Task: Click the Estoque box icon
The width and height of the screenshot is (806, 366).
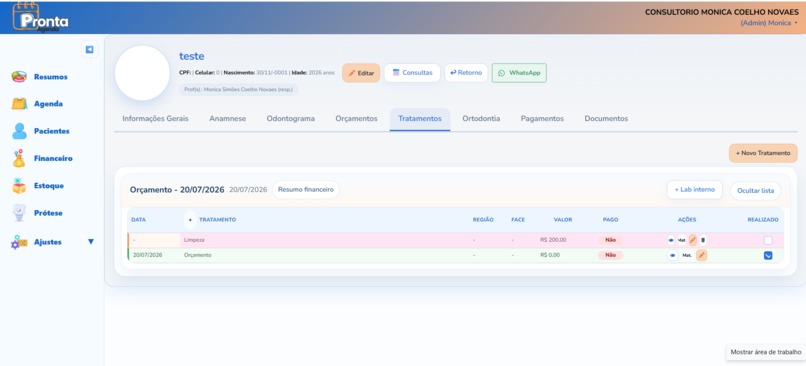Action: pyautogui.click(x=19, y=186)
